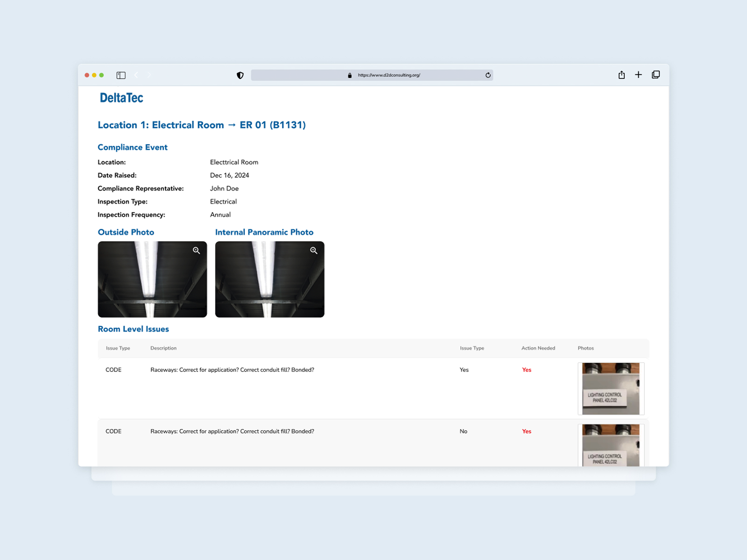The width and height of the screenshot is (747, 560).
Task: Click the Yes value under Issue Type column
Action: tap(464, 370)
